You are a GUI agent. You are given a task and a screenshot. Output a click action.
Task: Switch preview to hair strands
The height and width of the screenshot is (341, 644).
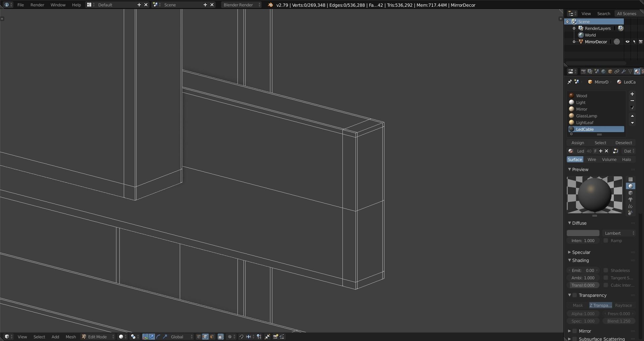(631, 206)
